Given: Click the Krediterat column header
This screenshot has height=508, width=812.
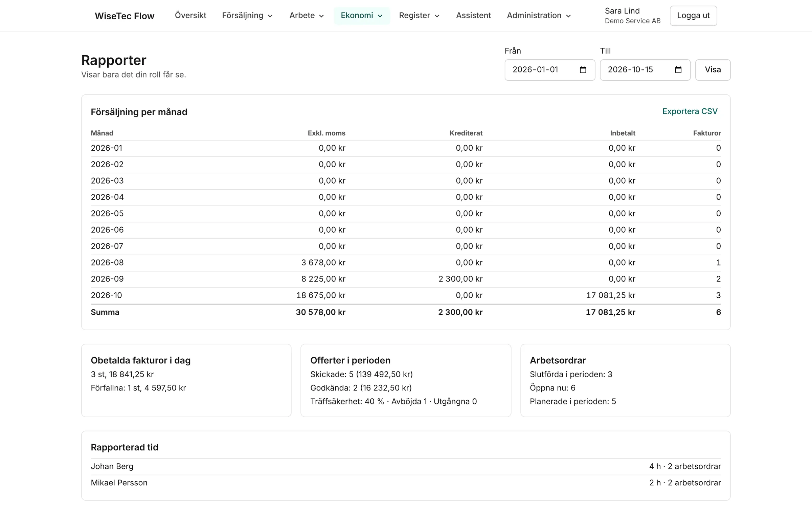Looking at the screenshot, I should [466, 133].
